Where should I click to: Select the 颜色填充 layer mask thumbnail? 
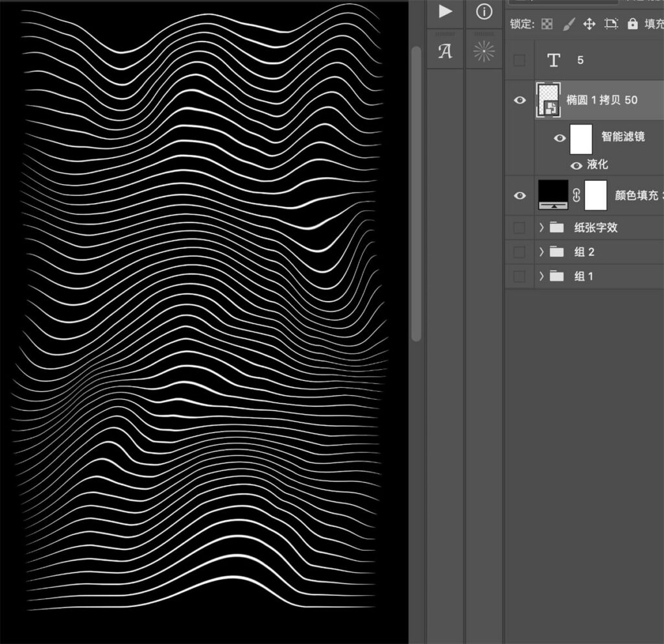tap(595, 195)
